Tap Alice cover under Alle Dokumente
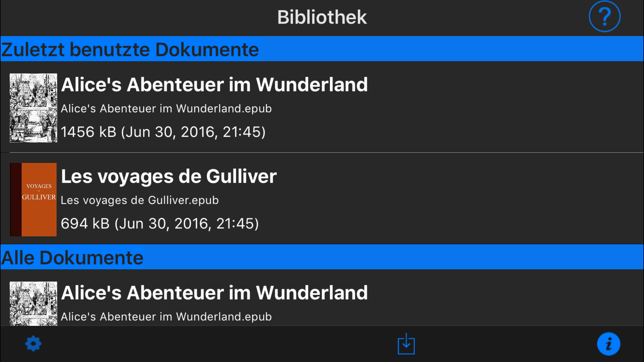 tap(33, 303)
